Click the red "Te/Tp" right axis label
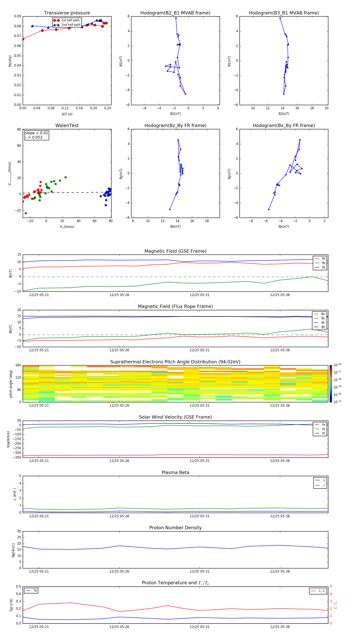This screenshot has width=351, height=644. click(x=336, y=605)
